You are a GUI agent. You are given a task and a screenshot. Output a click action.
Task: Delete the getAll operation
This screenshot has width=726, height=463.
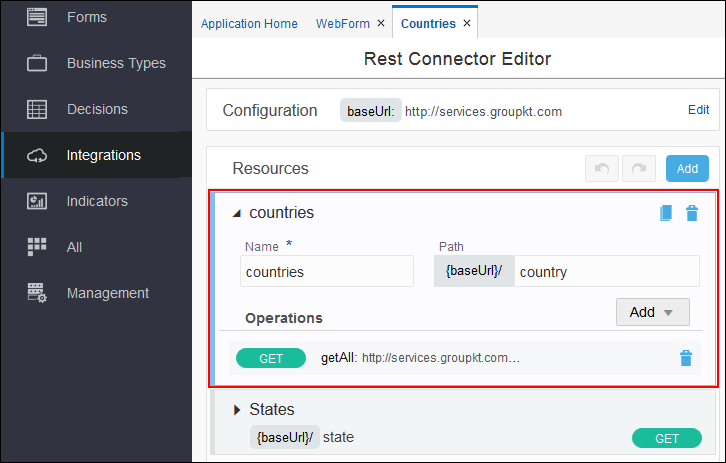(686, 358)
